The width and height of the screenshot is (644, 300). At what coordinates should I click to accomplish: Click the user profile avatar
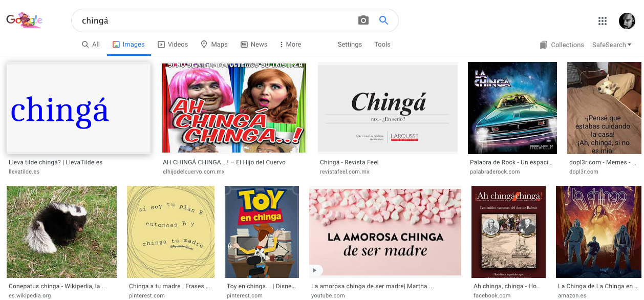(627, 21)
